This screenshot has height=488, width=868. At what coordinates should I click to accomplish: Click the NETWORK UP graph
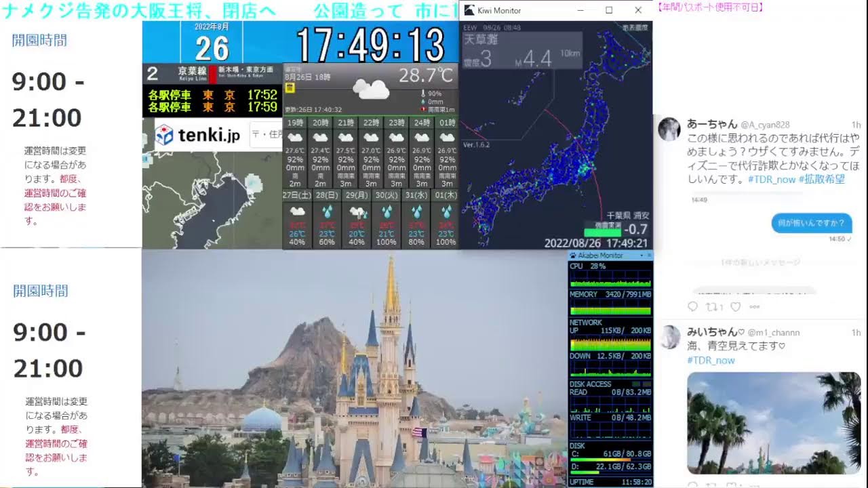610,343
